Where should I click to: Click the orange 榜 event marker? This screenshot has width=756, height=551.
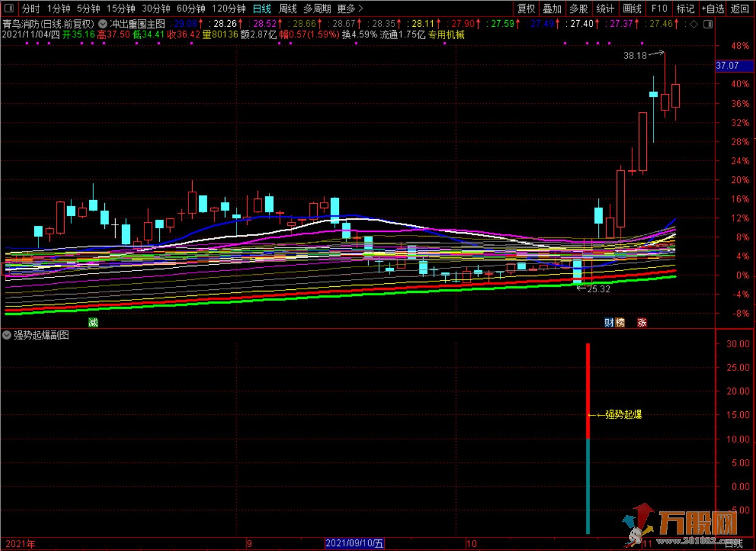point(620,323)
